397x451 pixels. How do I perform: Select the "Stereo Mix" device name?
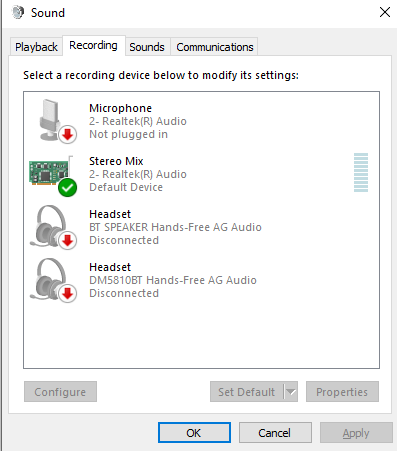click(x=116, y=161)
